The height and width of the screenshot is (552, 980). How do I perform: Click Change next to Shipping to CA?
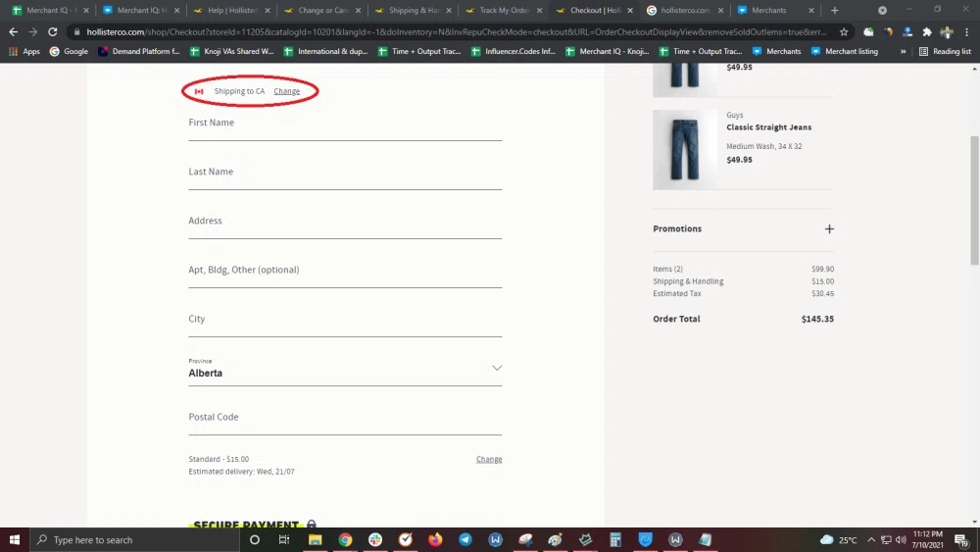287,91
